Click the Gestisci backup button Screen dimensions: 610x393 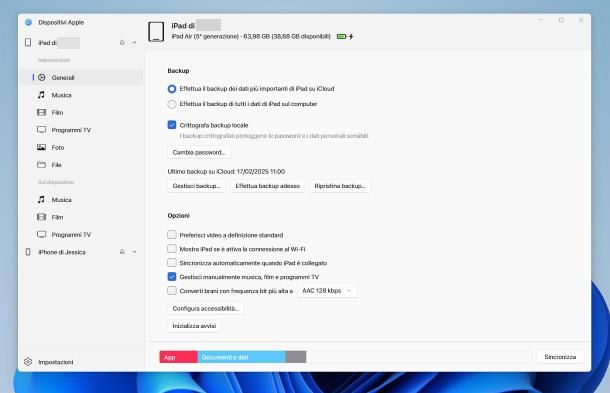pos(196,186)
